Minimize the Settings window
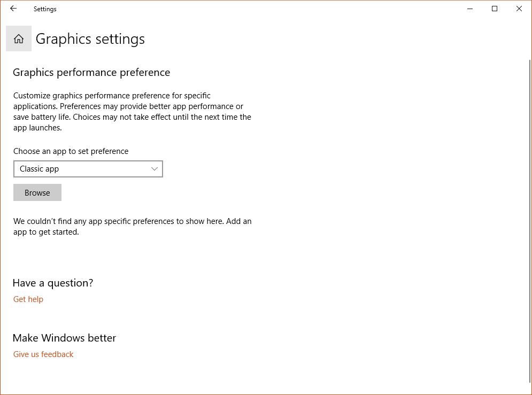This screenshot has width=532, height=395. tap(470, 9)
